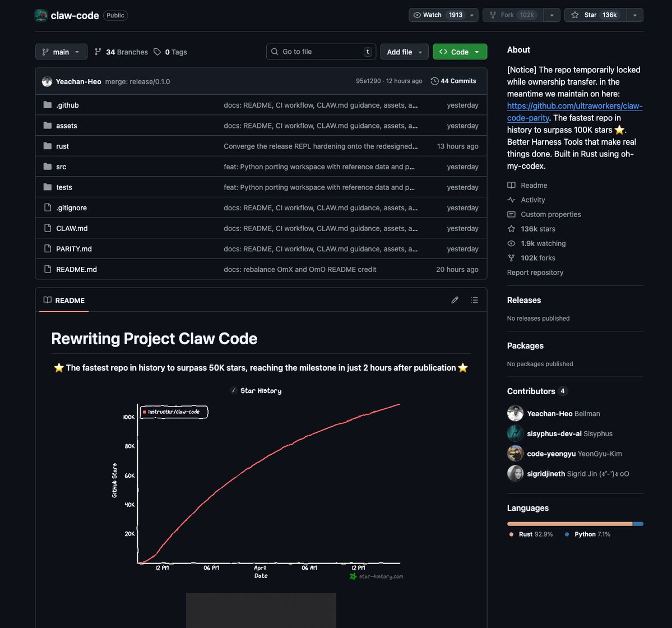
Task: Click the CLAW.md file icon
Action: click(x=48, y=228)
